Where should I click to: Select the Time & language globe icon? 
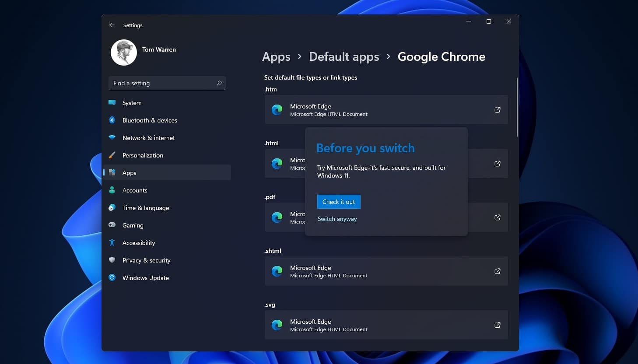pyautogui.click(x=112, y=208)
